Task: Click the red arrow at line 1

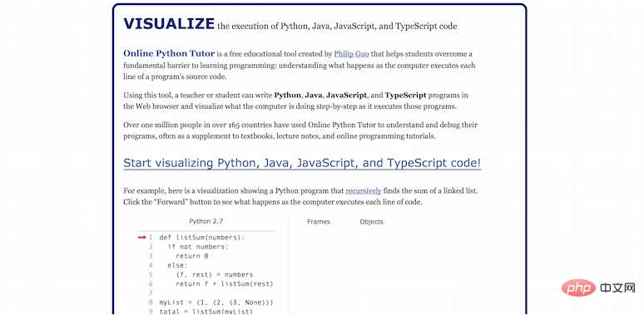Action: [141, 237]
